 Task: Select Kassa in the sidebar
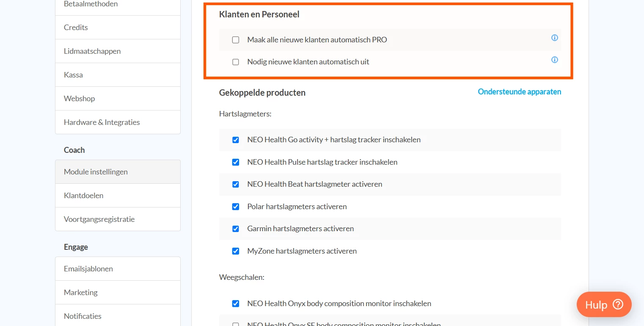click(x=73, y=75)
